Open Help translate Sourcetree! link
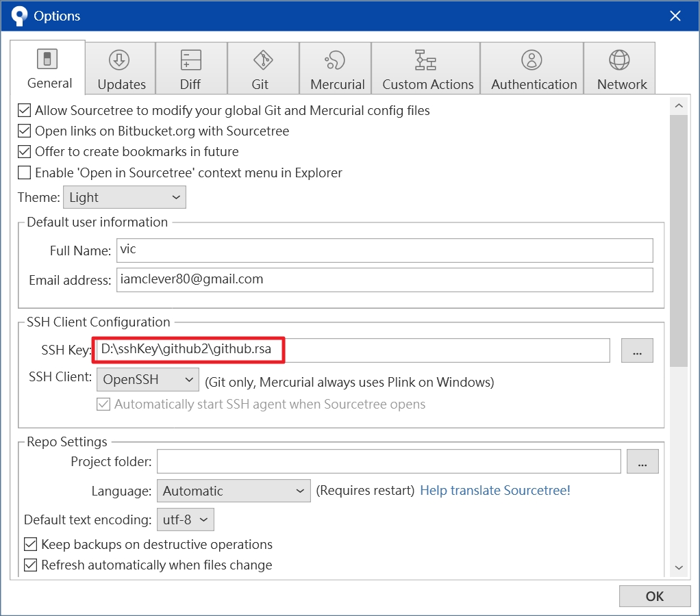 pyautogui.click(x=495, y=490)
